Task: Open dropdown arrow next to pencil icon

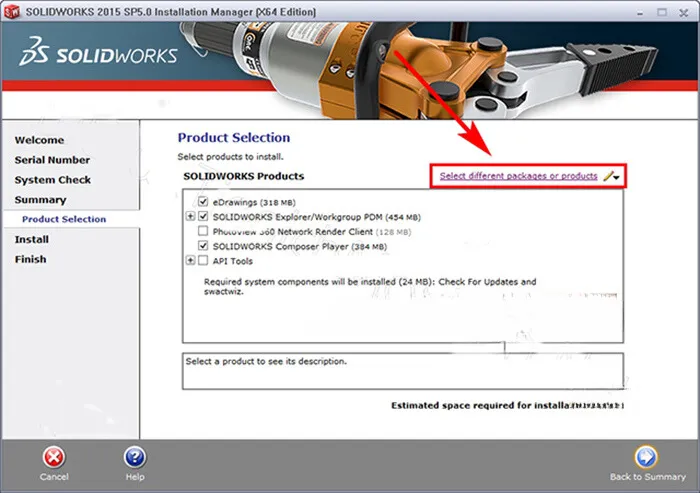Action: (x=617, y=177)
